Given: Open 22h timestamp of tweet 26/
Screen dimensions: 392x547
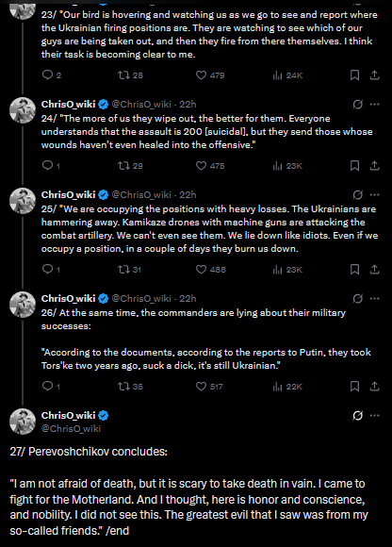Looking at the screenshot, I should (x=188, y=299).
